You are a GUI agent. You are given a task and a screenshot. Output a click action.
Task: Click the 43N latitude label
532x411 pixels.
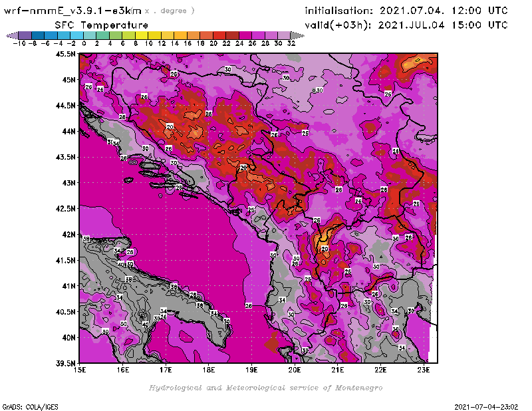click(68, 183)
